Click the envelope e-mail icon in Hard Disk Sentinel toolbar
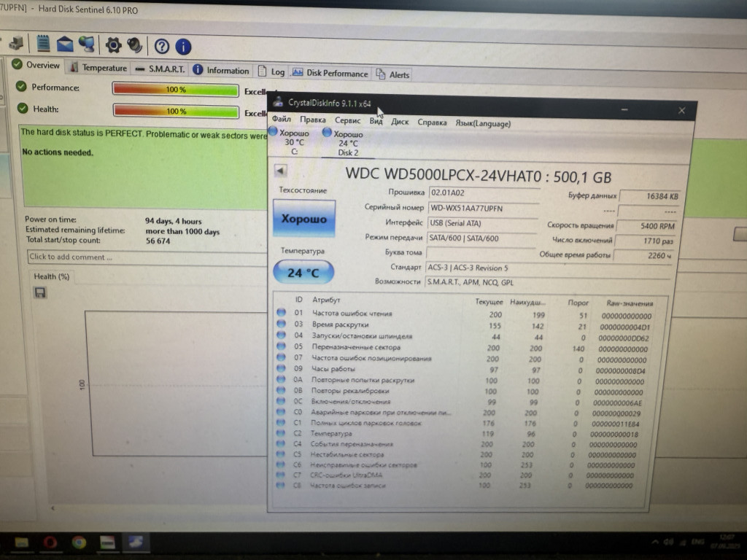 tap(65, 44)
